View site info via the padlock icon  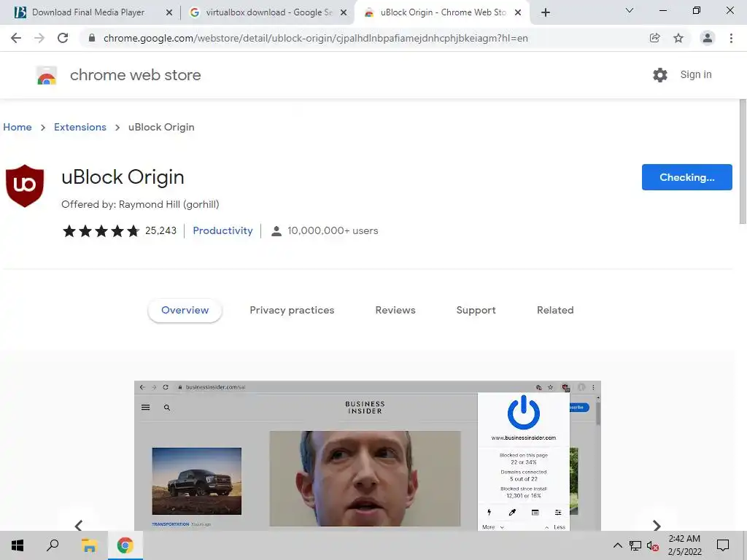92,38
